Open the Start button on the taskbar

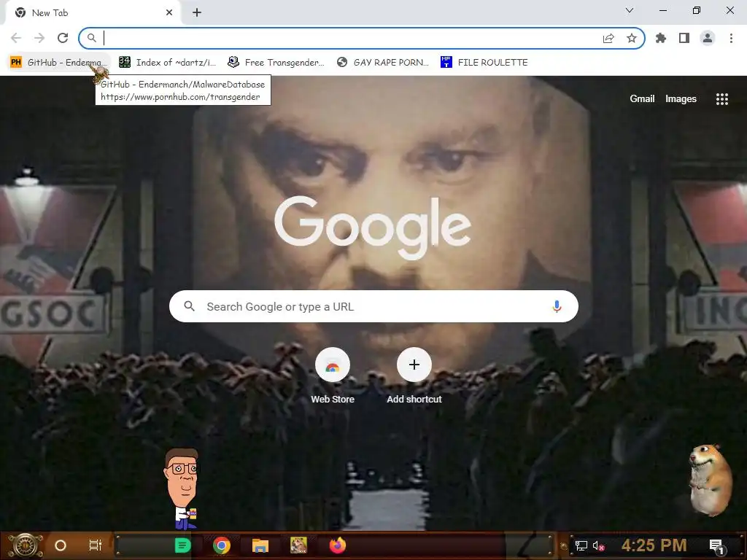pos(25,545)
